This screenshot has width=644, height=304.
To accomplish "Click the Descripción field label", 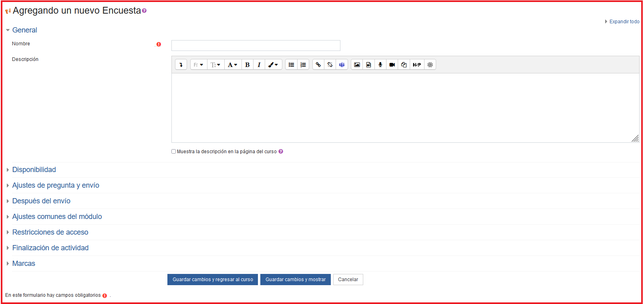I will [x=25, y=59].
